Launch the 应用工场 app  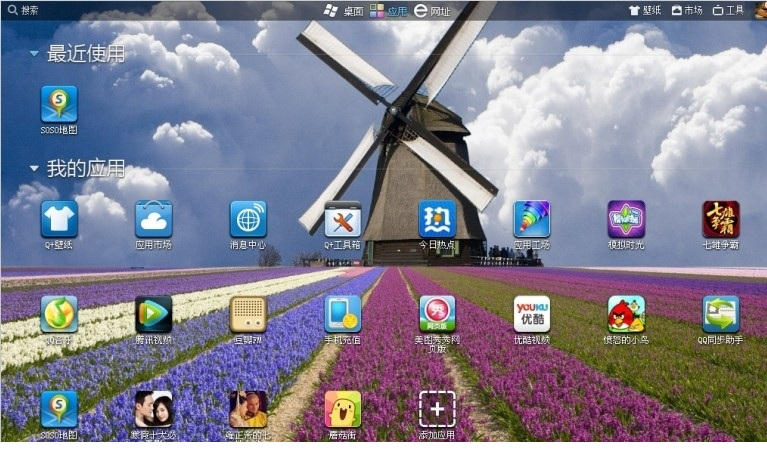[x=532, y=219]
